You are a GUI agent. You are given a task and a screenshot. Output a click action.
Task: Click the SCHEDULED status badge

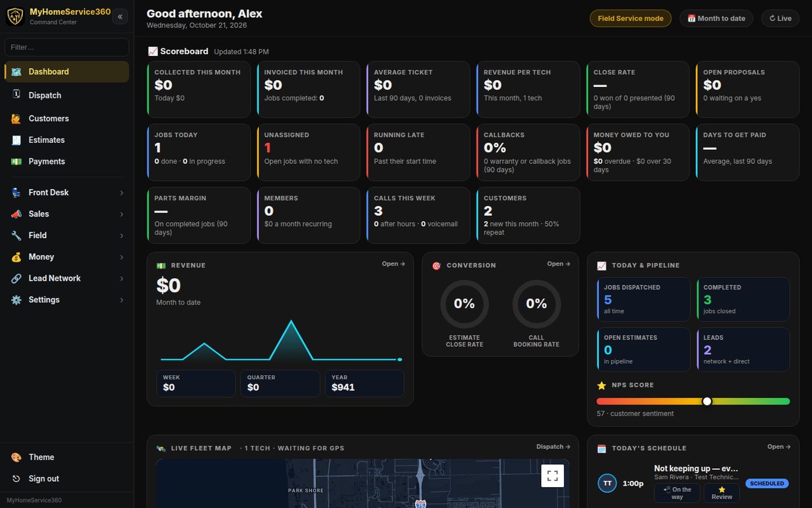click(x=767, y=483)
